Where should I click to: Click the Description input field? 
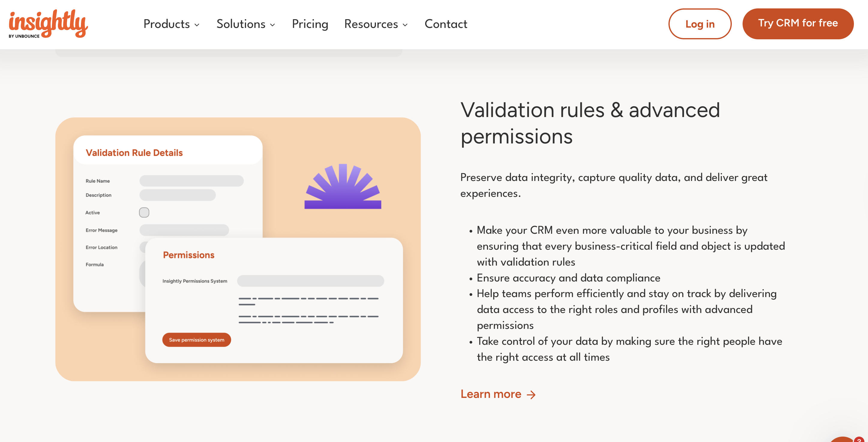[178, 195]
